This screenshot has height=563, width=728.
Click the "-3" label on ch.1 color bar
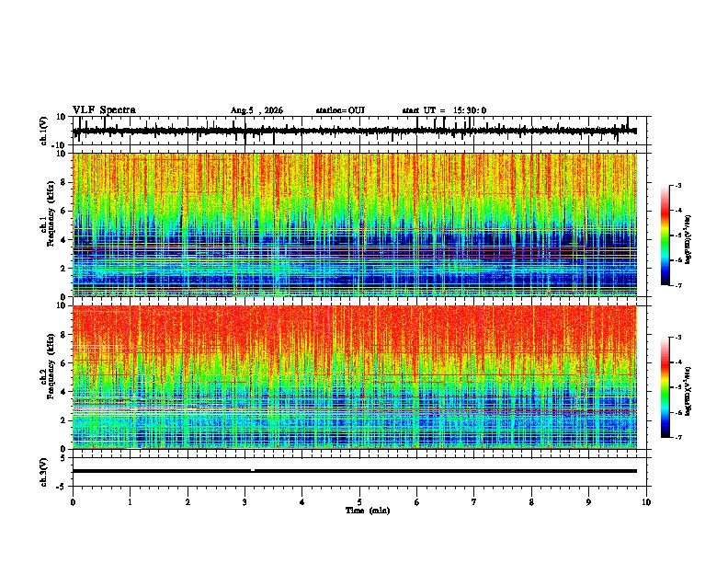point(677,185)
